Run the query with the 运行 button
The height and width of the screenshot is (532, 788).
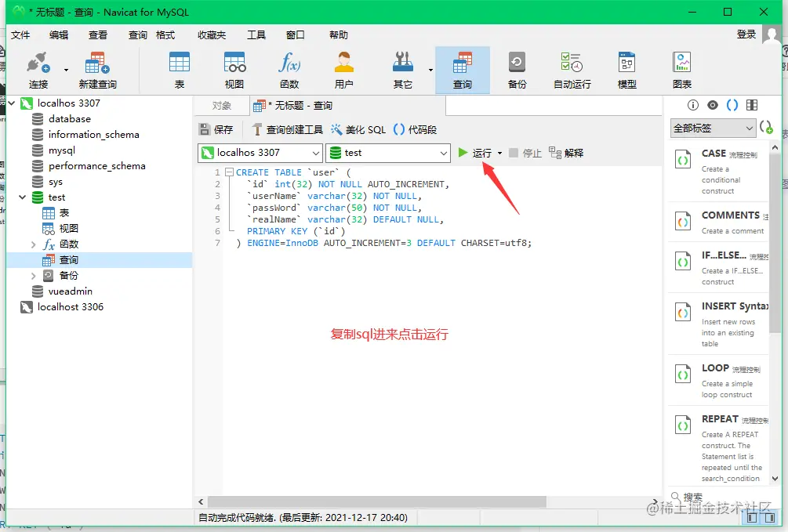pos(475,153)
